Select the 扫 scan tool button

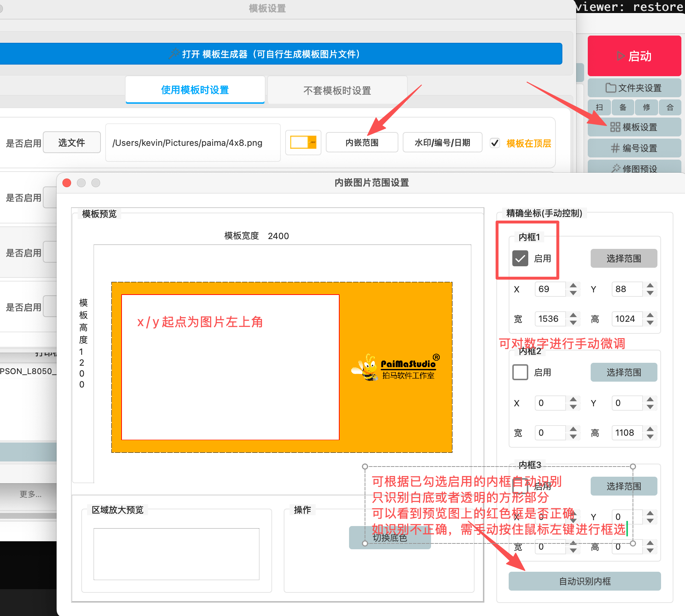point(599,107)
